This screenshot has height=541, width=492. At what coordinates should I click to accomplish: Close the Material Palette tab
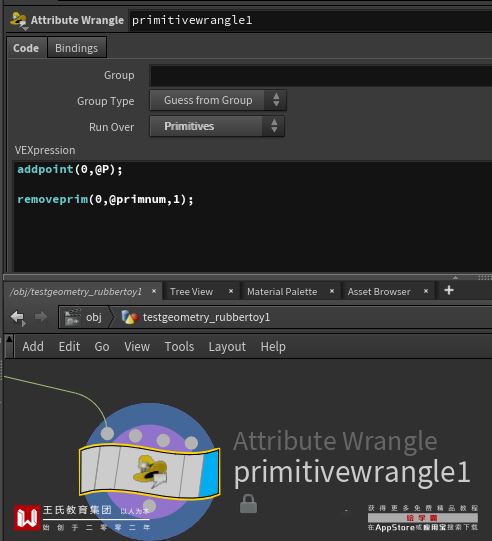pos(332,292)
